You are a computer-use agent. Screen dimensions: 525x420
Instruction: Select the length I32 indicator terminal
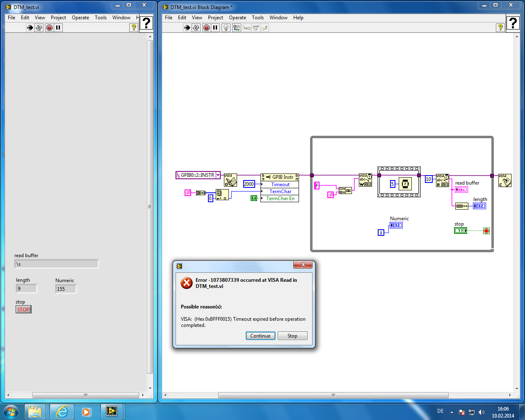(479, 206)
